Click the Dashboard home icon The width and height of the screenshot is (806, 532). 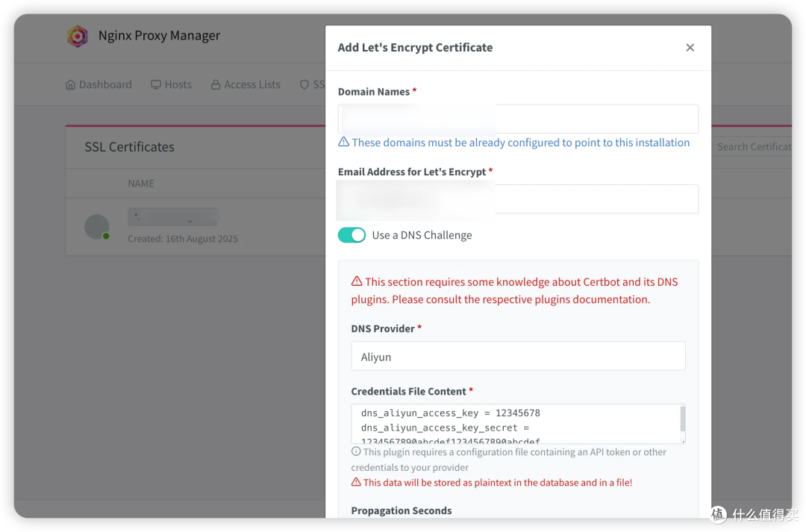(71, 85)
